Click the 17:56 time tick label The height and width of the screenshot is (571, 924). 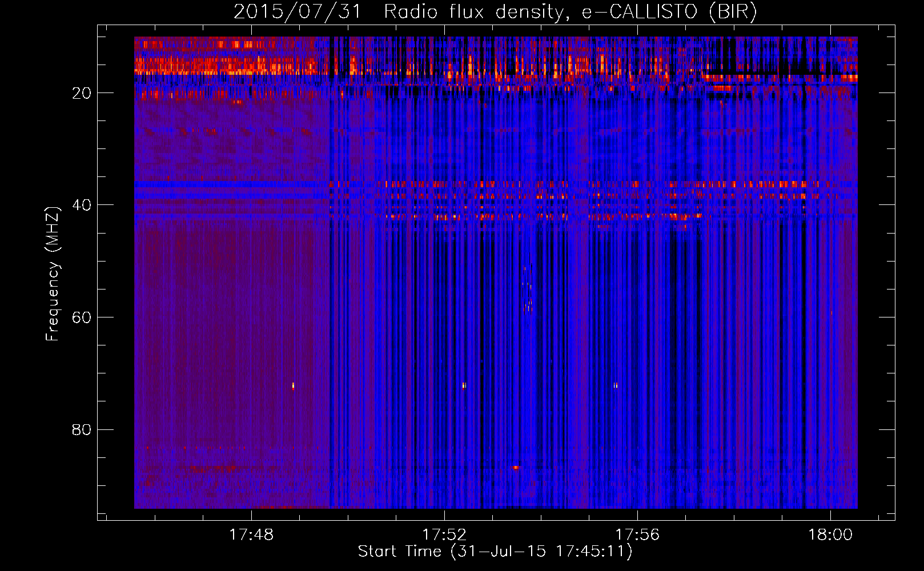(637, 534)
